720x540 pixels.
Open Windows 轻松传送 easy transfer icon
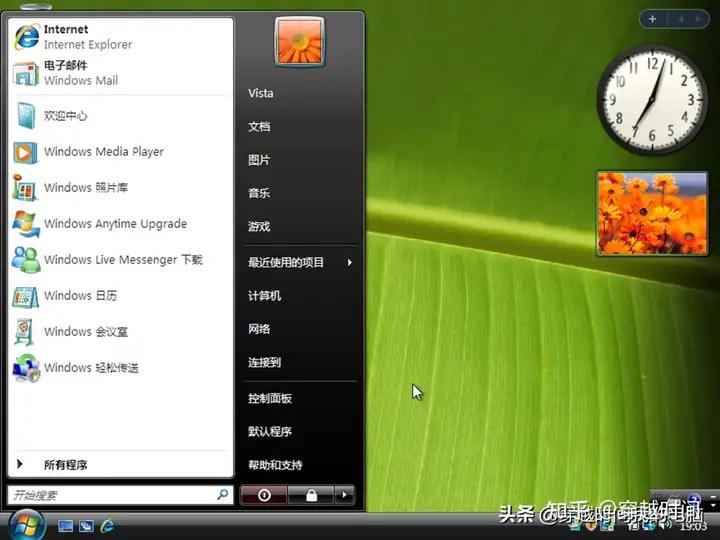pyautogui.click(x=26, y=368)
